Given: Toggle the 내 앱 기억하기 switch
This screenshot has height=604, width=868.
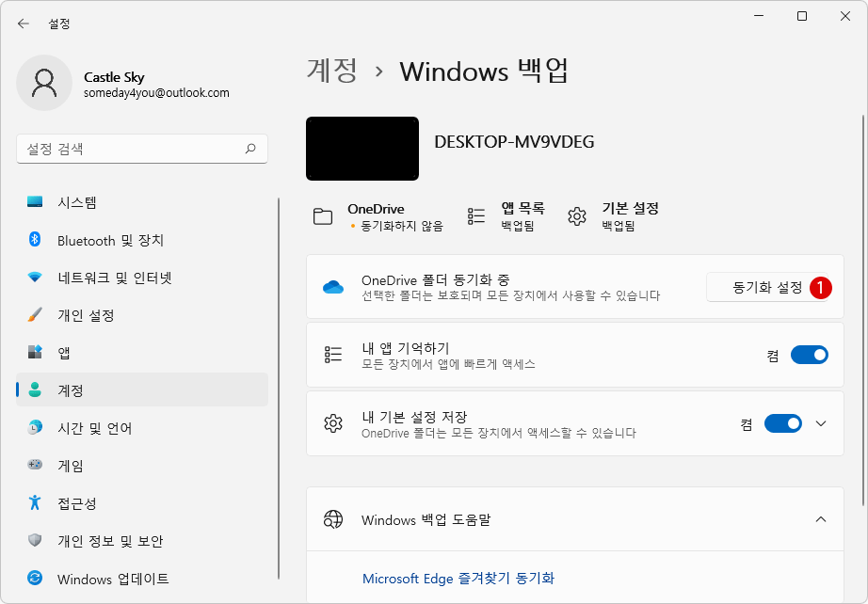Looking at the screenshot, I should click(810, 355).
